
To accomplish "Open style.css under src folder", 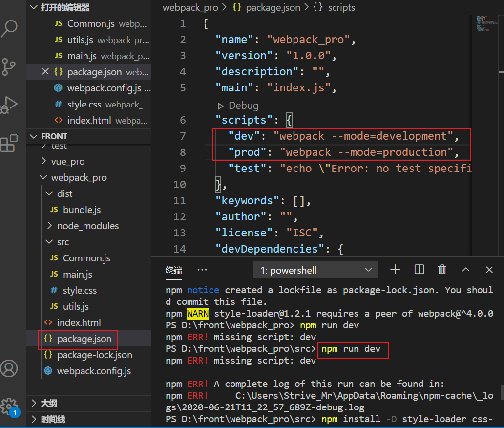I will point(89,290).
